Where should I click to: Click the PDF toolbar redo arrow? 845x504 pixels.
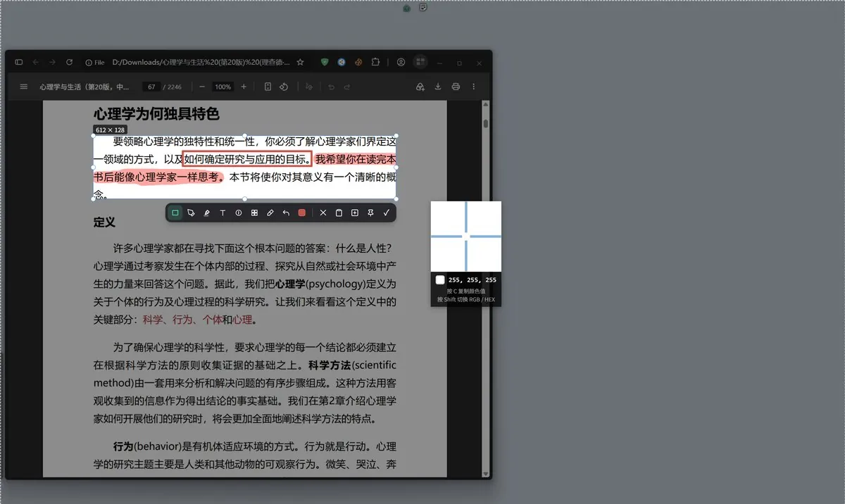(347, 87)
